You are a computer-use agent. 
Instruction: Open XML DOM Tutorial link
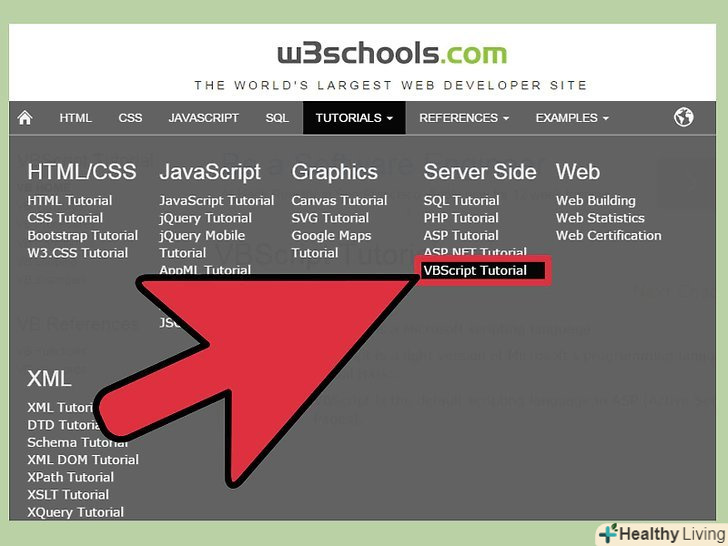coord(83,460)
